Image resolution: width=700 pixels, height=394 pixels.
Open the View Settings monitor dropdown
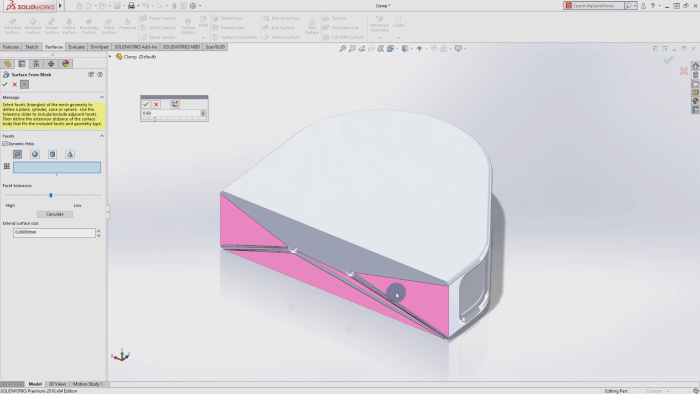coord(459,49)
